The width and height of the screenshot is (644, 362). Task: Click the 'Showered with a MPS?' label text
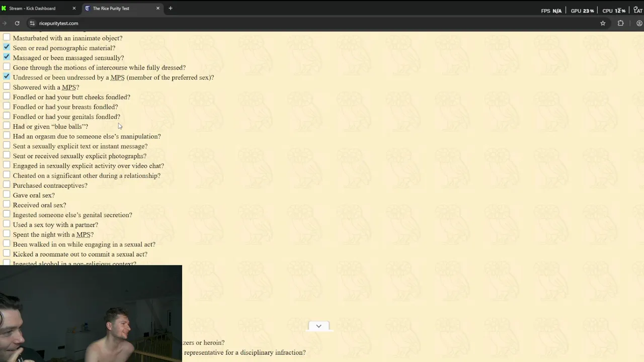click(x=46, y=87)
